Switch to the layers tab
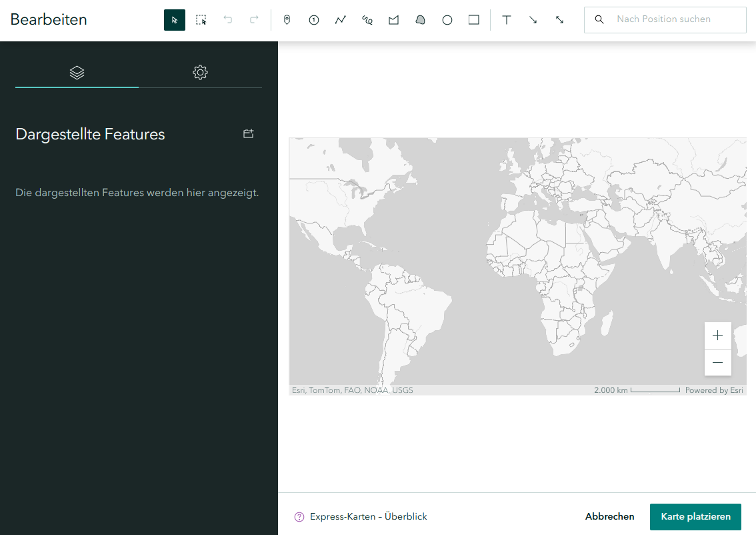Viewport: 756px width, 535px height. tap(77, 72)
